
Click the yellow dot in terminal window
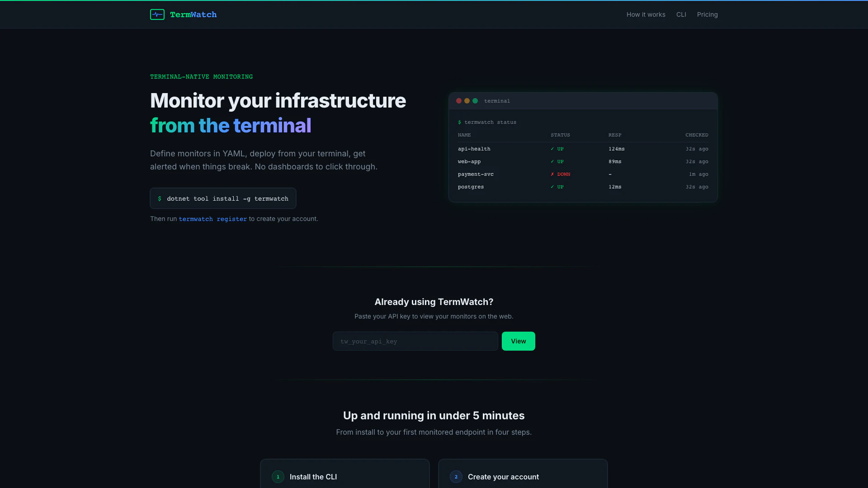point(467,101)
